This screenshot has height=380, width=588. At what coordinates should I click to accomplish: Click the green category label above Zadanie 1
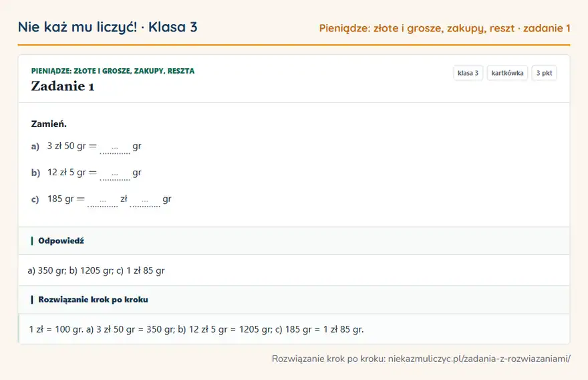(x=113, y=71)
